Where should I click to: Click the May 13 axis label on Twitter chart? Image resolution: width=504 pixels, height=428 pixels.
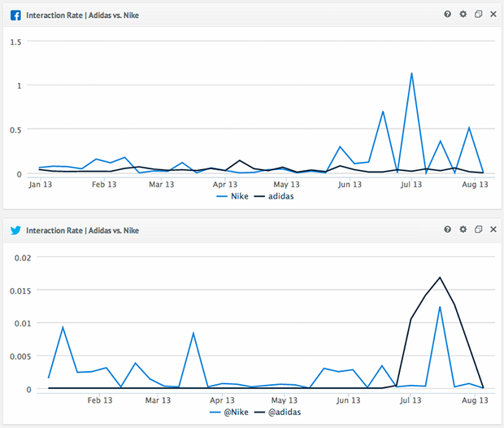285,400
